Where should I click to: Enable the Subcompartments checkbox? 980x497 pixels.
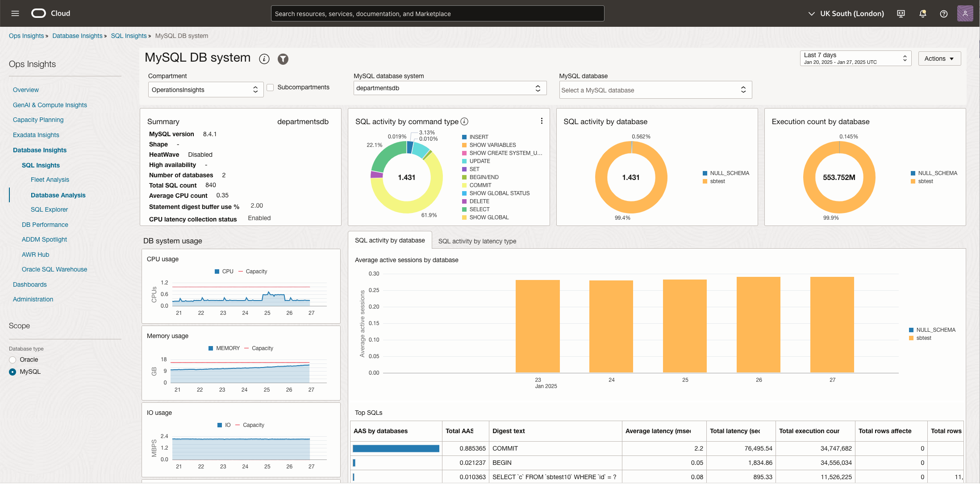point(270,88)
